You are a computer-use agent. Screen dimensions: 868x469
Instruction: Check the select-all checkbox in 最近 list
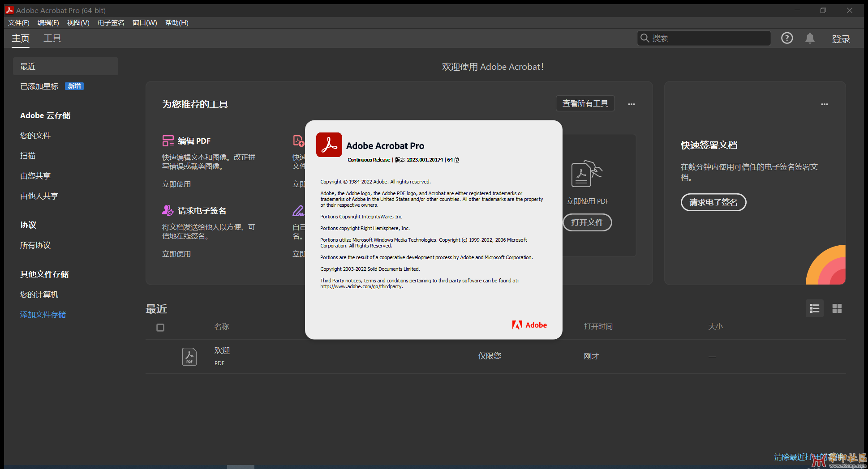pyautogui.click(x=160, y=327)
